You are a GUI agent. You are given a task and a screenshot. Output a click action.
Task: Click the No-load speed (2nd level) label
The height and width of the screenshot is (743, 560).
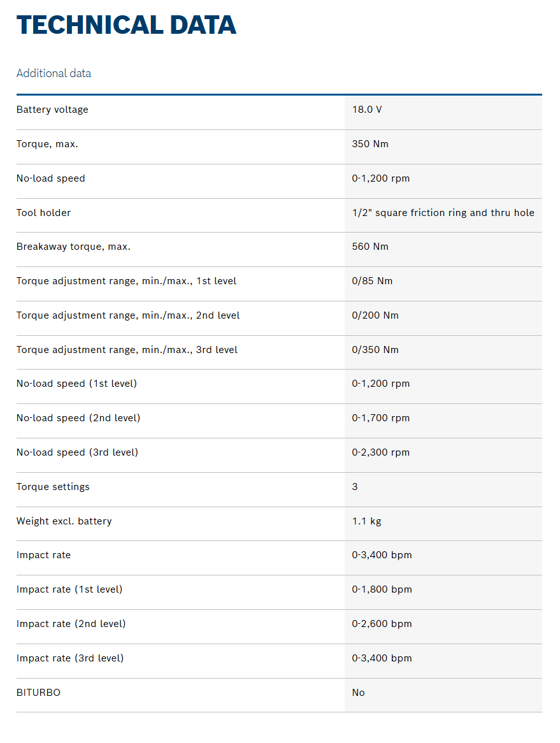pyautogui.click(x=78, y=418)
